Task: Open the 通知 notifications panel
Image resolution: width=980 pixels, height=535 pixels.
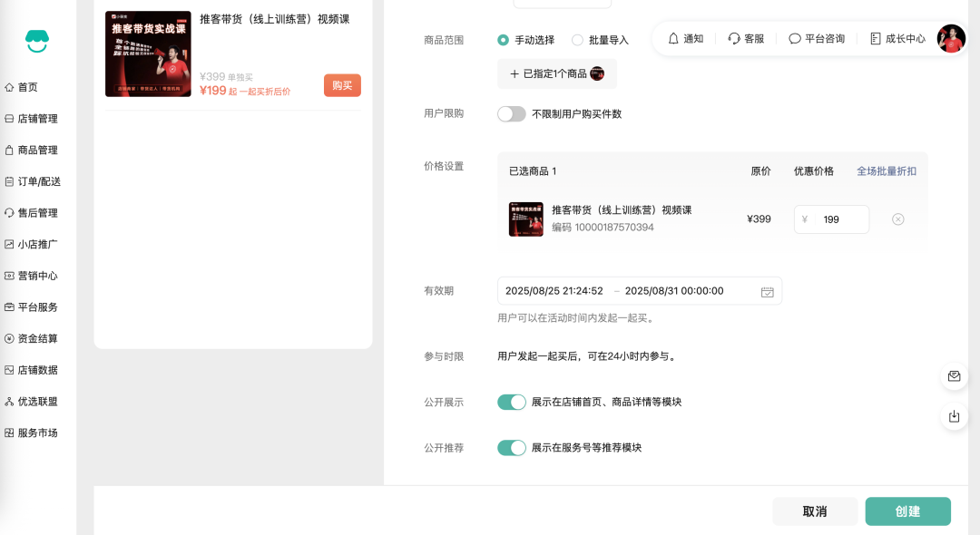Action: click(684, 38)
